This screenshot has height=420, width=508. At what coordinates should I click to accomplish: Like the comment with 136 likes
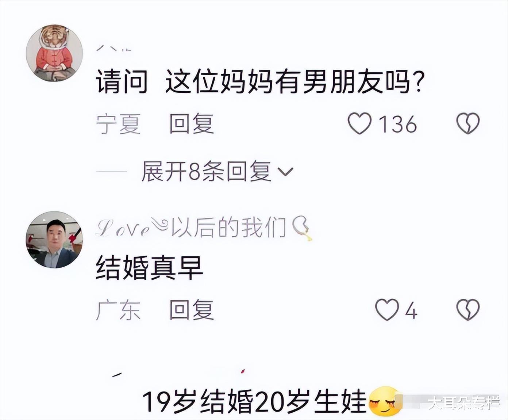coord(359,123)
